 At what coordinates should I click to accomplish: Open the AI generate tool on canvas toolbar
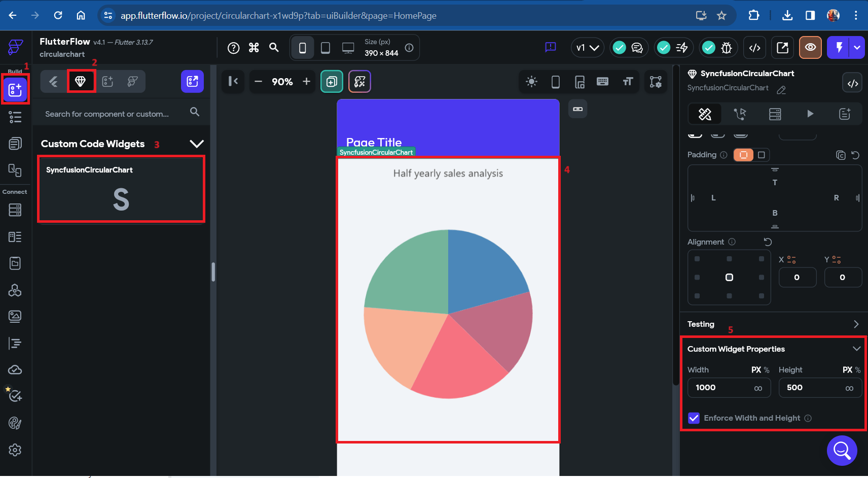tap(359, 82)
